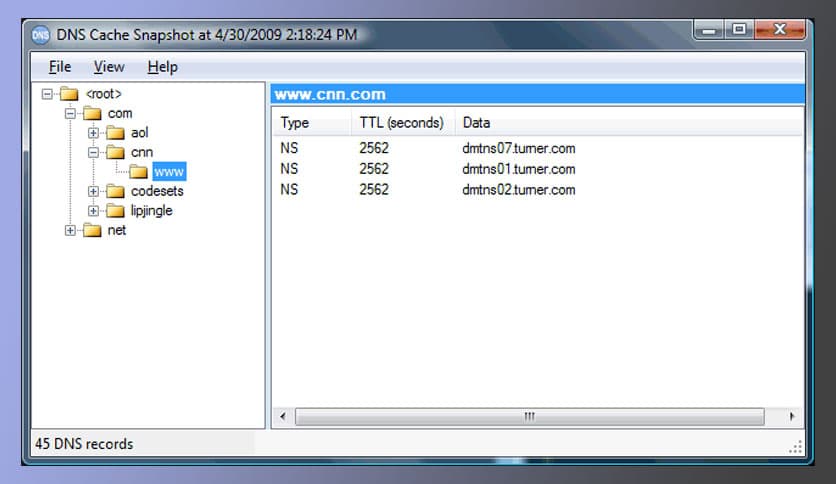836x484 pixels.
Task: Collapse the <root> tree node
Action: coord(47,94)
